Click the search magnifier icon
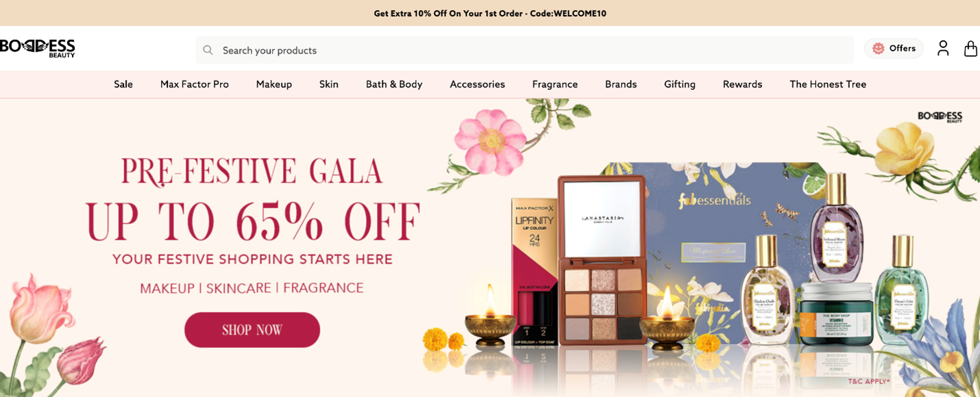The height and width of the screenshot is (397, 980). click(x=208, y=50)
